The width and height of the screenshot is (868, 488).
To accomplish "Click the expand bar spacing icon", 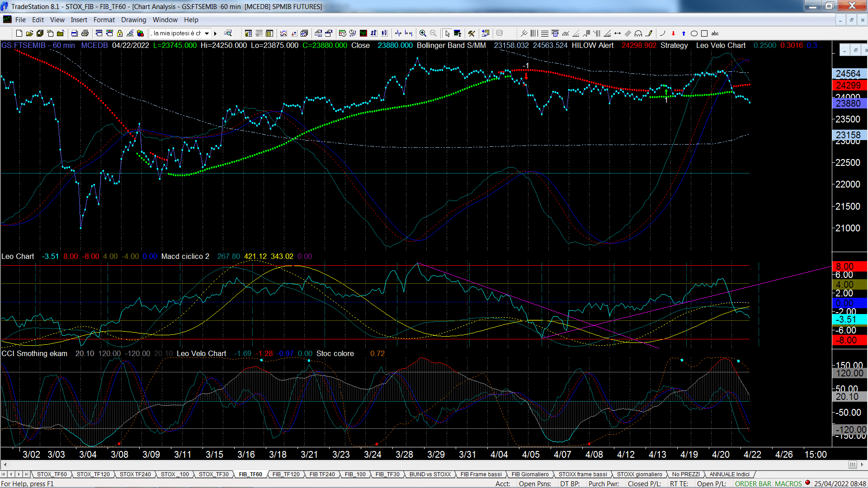I will pyautogui.click(x=409, y=33).
